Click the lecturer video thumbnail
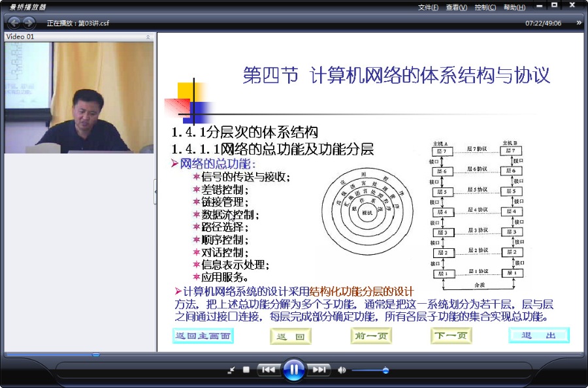588x388 pixels. click(x=79, y=97)
